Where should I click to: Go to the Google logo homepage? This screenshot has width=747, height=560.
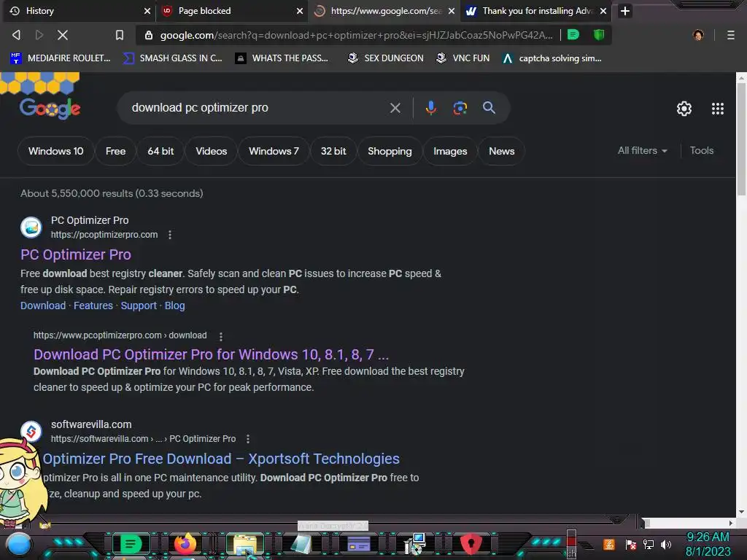[50, 109]
